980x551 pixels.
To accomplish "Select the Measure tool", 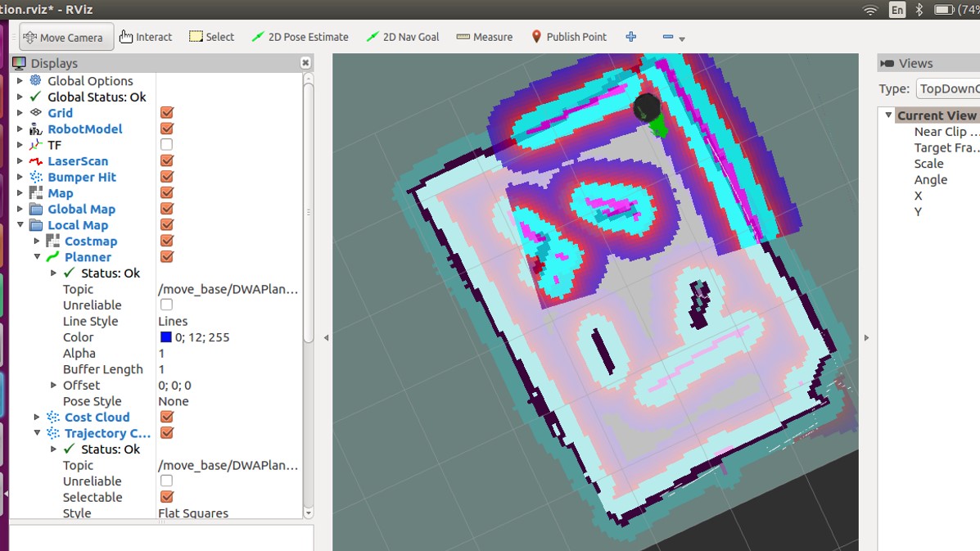I will click(x=484, y=37).
